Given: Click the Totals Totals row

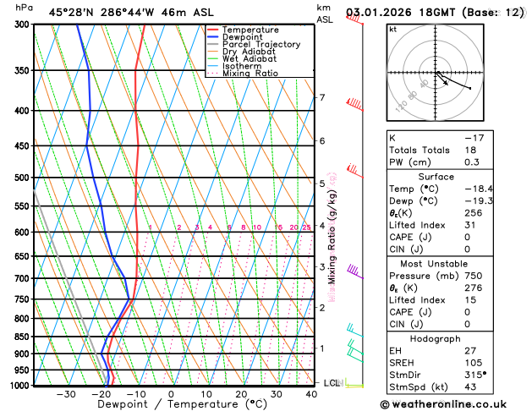Looking at the screenshot, I should [x=440, y=151].
